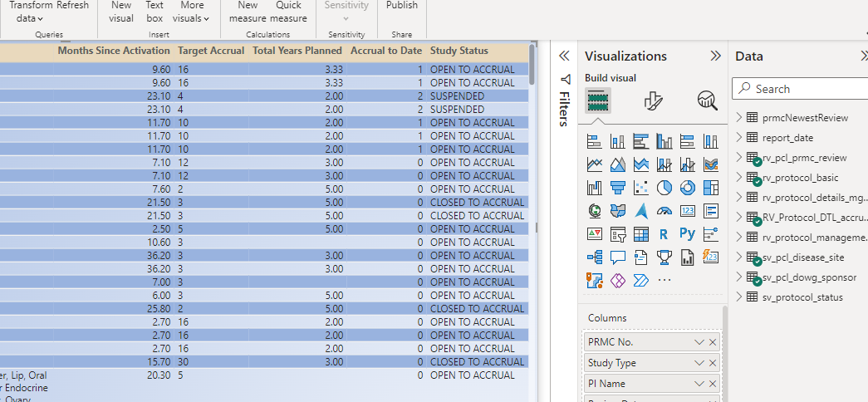The height and width of the screenshot is (402, 868).
Task: Select the Line chart visual
Action: tap(594, 164)
